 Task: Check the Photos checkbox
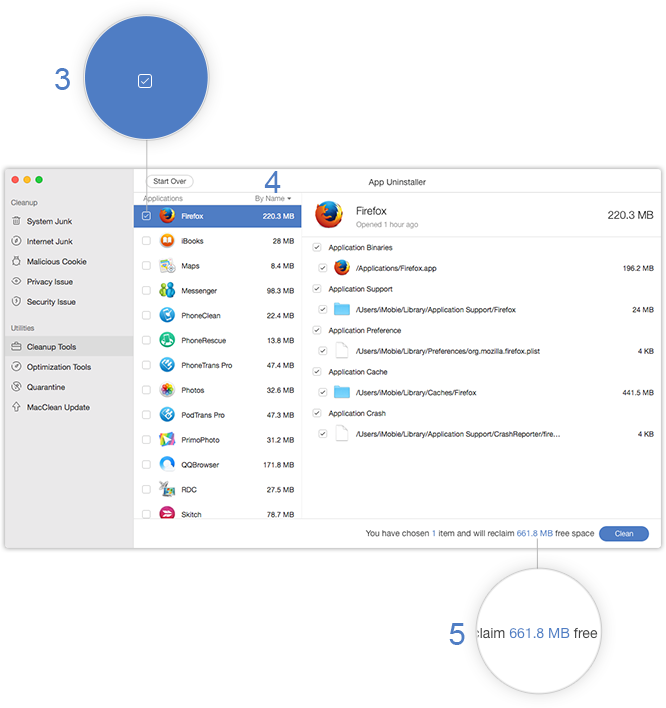(x=146, y=390)
